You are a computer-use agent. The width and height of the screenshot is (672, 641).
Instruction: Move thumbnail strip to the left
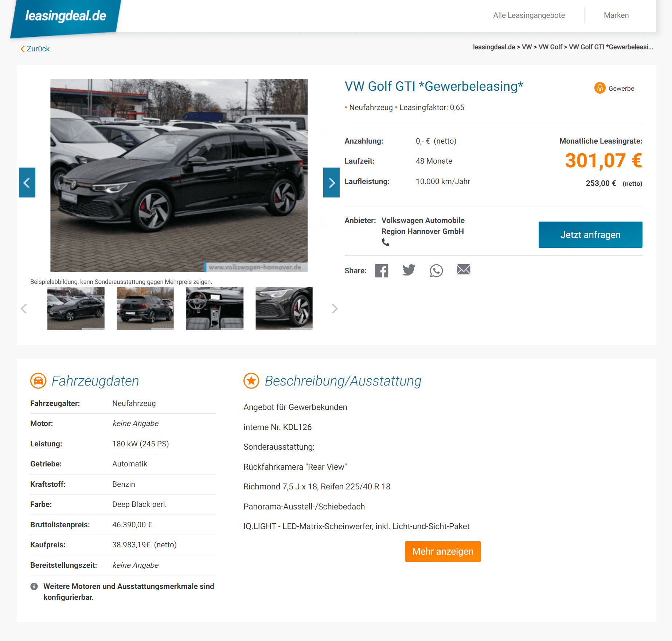click(x=24, y=309)
